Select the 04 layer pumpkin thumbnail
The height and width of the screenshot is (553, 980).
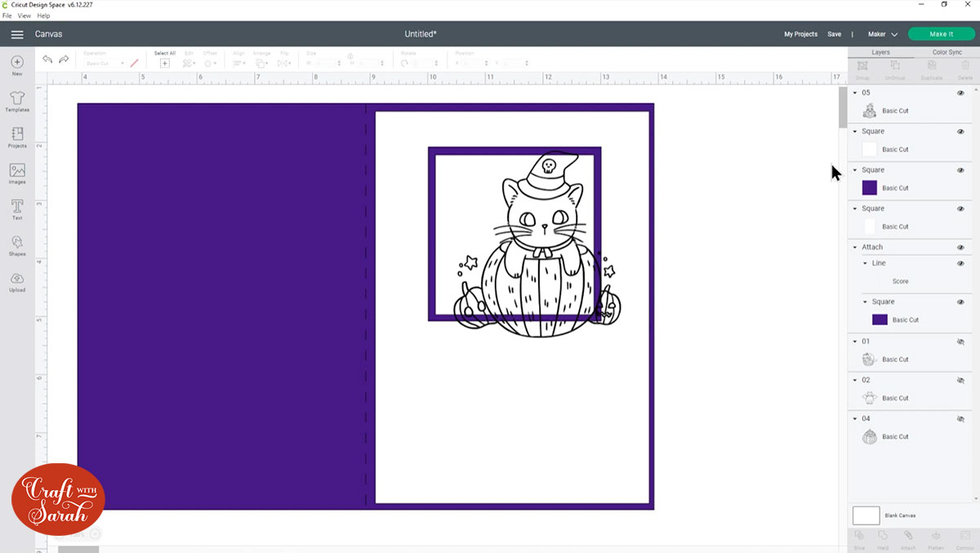(870, 437)
